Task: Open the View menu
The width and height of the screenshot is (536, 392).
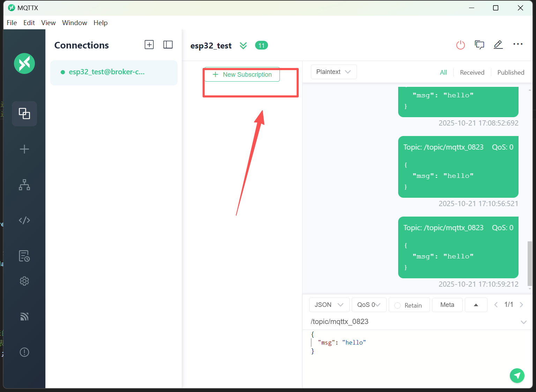Action: pos(48,23)
